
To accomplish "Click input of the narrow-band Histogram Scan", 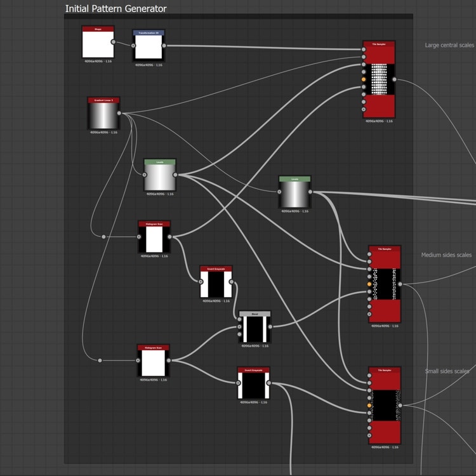I will tap(139, 237).
